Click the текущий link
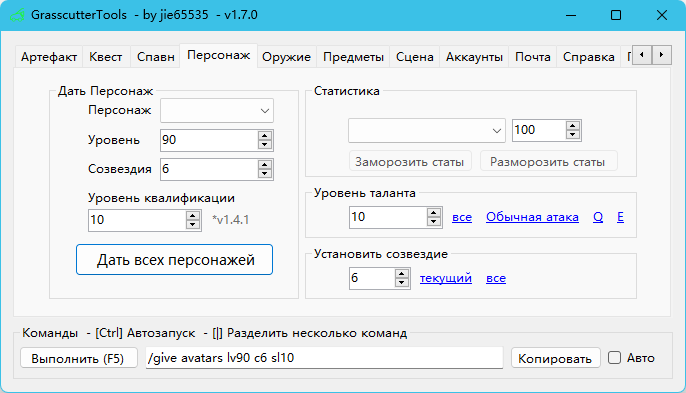Image resolution: width=686 pixels, height=393 pixels. point(446,278)
